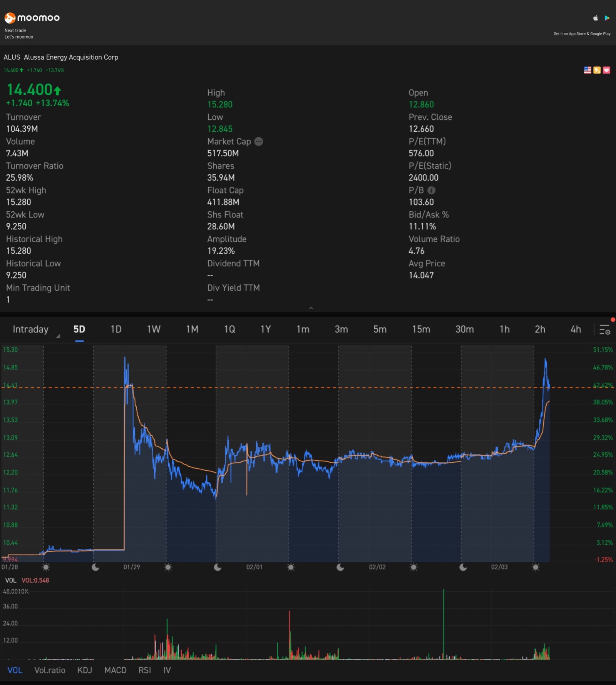Select the 15m interval
Image resolution: width=616 pixels, height=685 pixels.
click(x=421, y=329)
